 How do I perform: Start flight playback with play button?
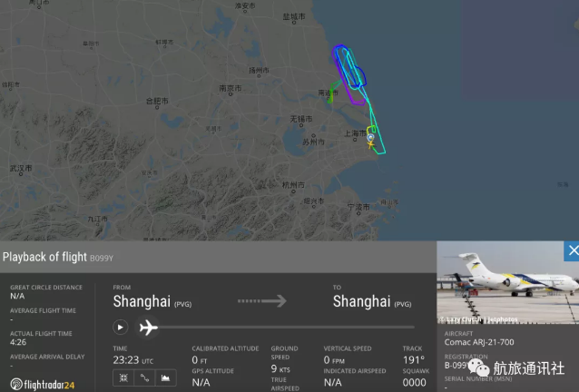click(121, 327)
